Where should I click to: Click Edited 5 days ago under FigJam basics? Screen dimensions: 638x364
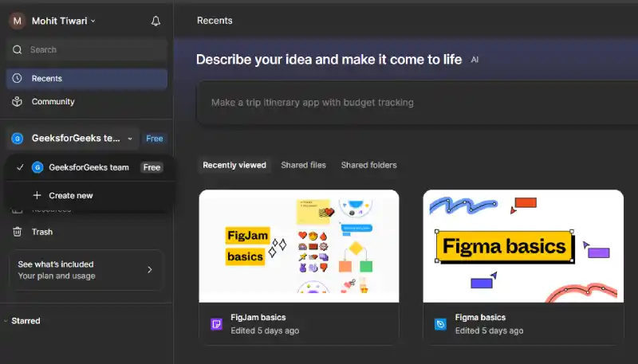265,331
